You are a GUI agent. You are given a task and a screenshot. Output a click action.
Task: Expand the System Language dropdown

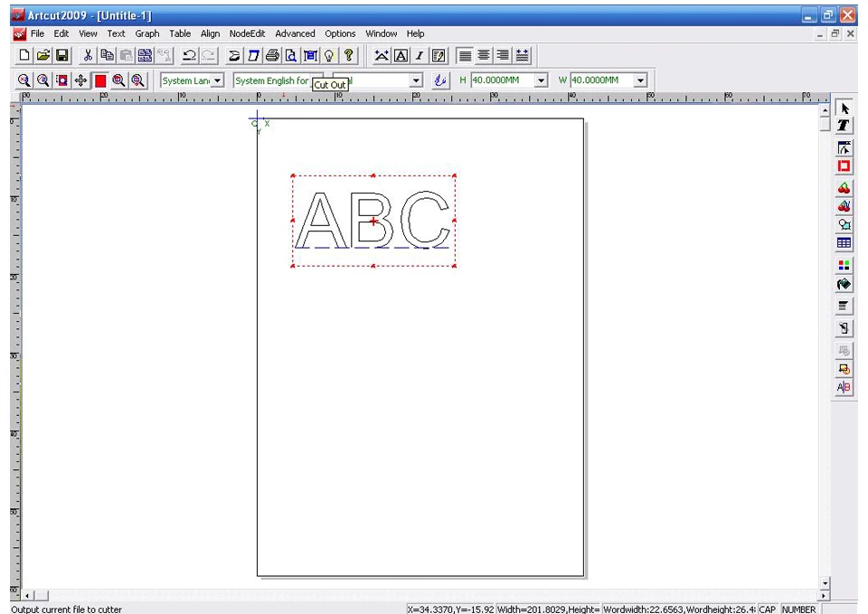(218, 80)
